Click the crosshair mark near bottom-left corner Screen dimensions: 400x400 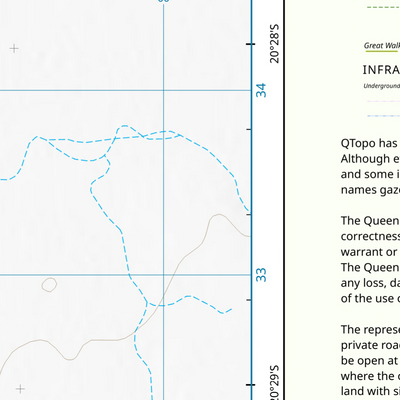tap(20, 389)
